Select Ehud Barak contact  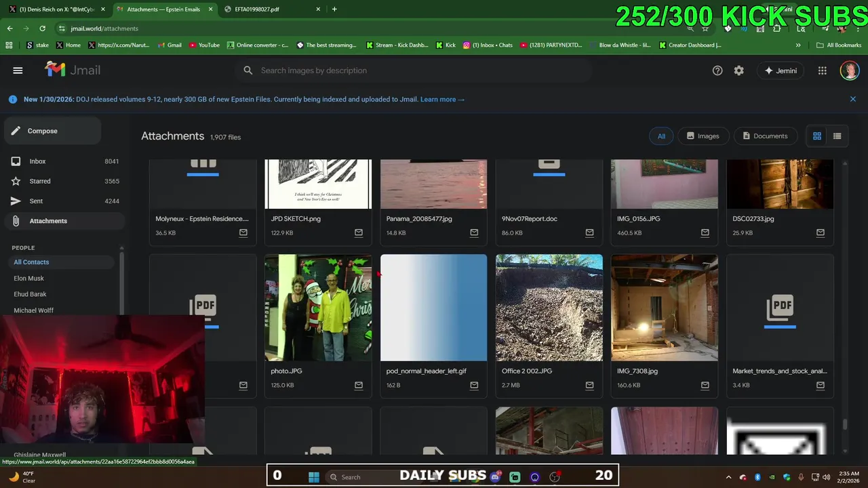[30, 294]
